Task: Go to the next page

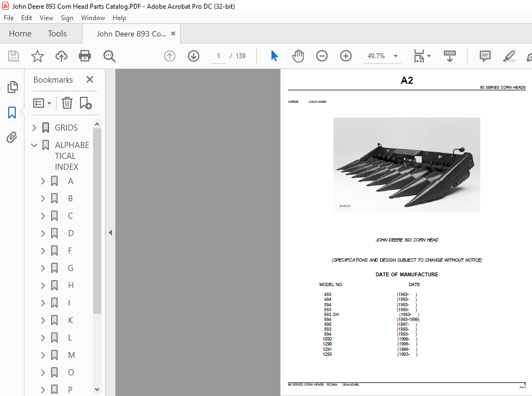Action: click(194, 56)
